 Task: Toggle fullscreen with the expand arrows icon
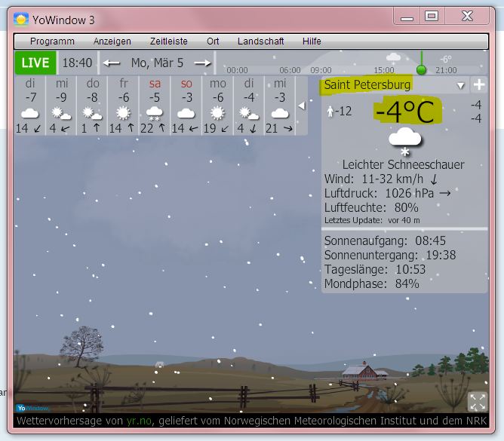[x=478, y=402]
